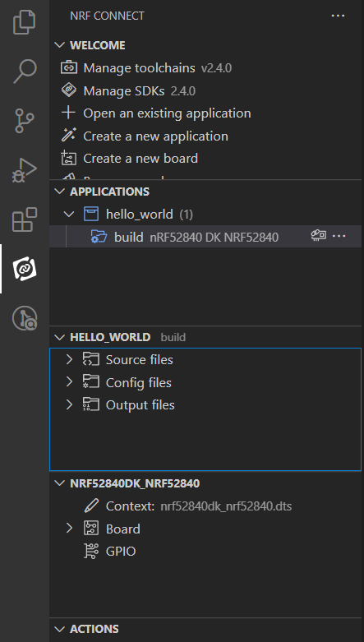This screenshot has height=642, width=364.
Task: Collapse the WELCOME section
Action: (60, 44)
